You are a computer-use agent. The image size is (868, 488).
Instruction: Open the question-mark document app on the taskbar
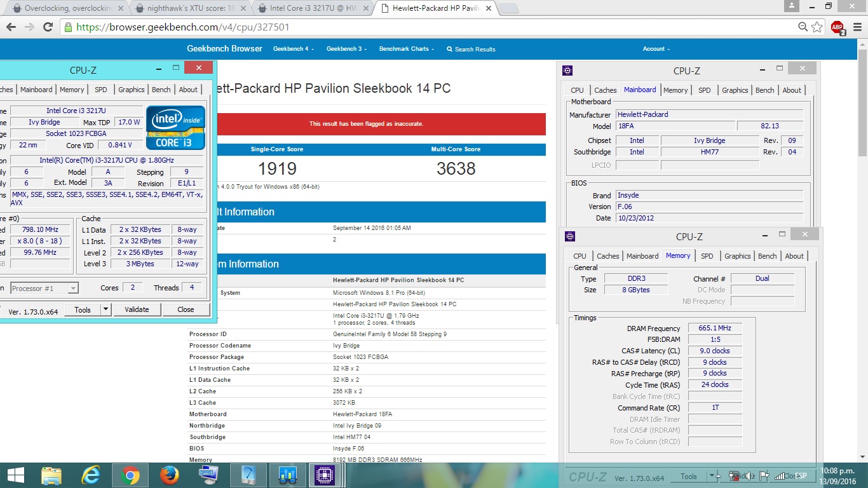(x=248, y=475)
